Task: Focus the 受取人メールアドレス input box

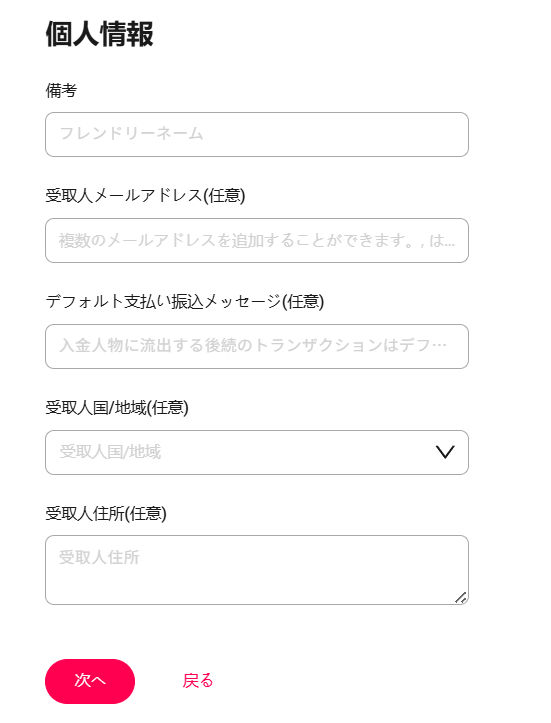Action: (257, 240)
